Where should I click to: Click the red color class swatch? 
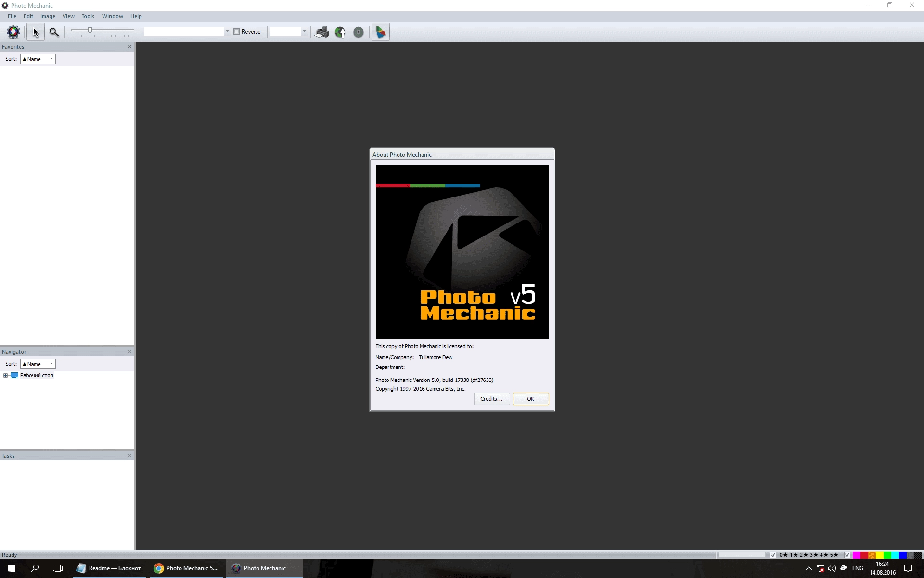(864, 555)
